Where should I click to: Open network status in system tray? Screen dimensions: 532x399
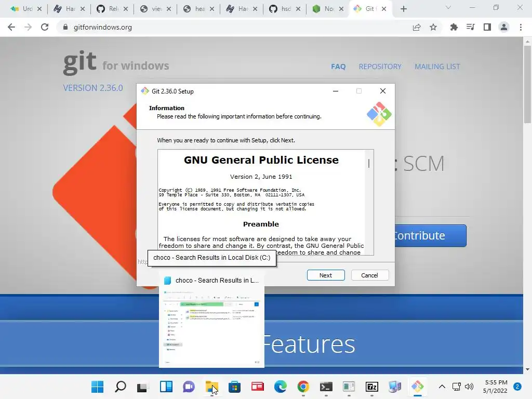456,387
